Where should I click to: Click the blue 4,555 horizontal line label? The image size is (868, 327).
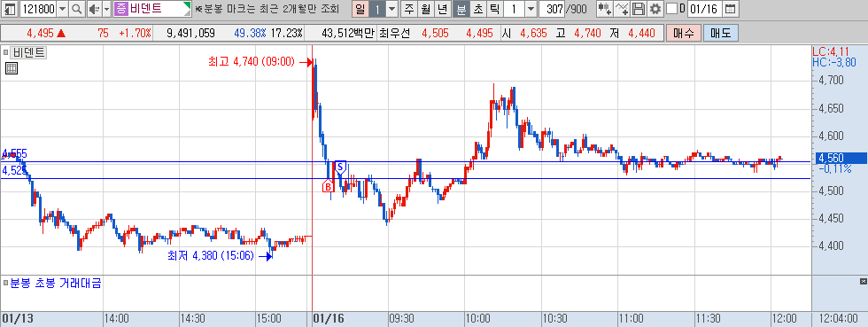15,153
